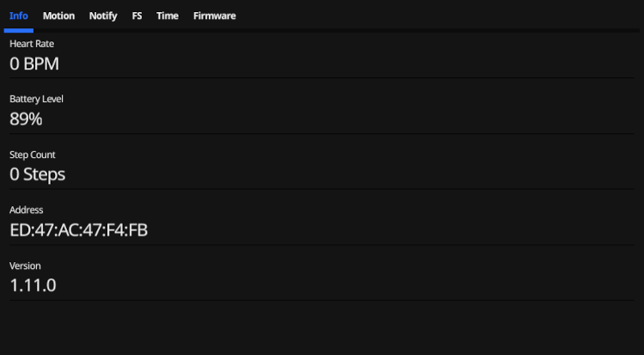This screenshot has width=644, height=355.
Task: Click the divider line below 1.11.0
Action: [321, 300]
